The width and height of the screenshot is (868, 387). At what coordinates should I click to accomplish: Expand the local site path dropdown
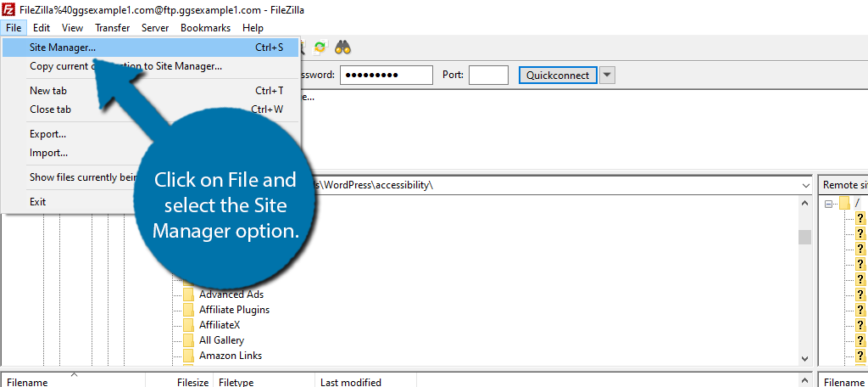[804, 185]
